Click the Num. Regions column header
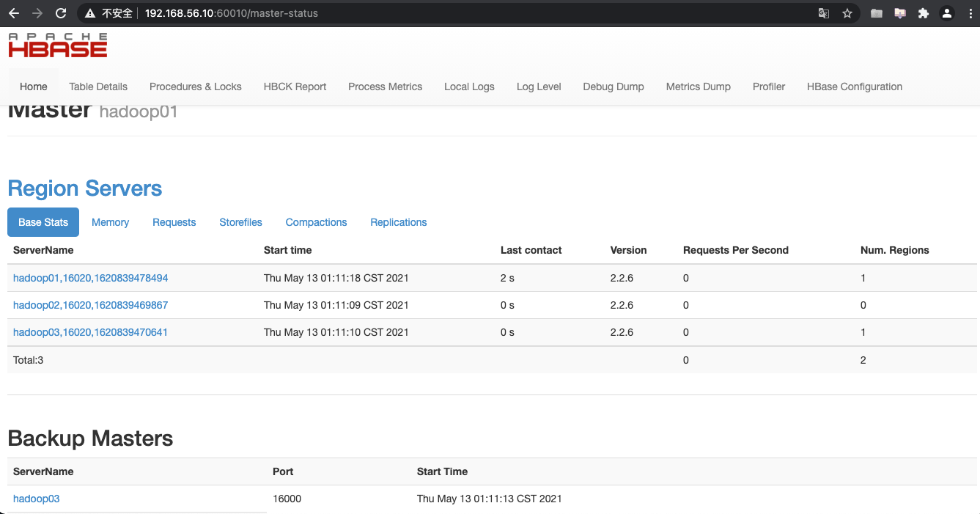Image resolution: width=980 pixels, height=514 pixels. (x=895, y=250)
